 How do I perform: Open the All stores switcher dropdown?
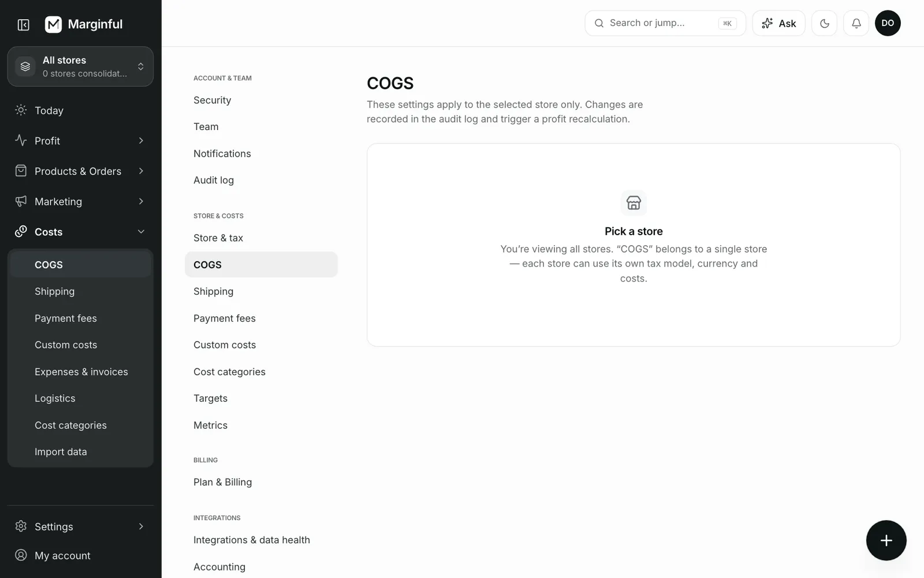click(80, 66)
